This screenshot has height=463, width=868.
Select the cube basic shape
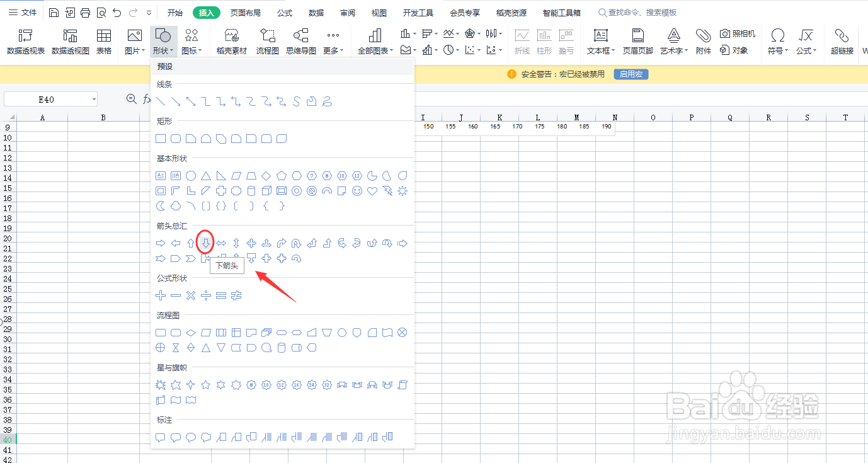(x=266, y=191)
